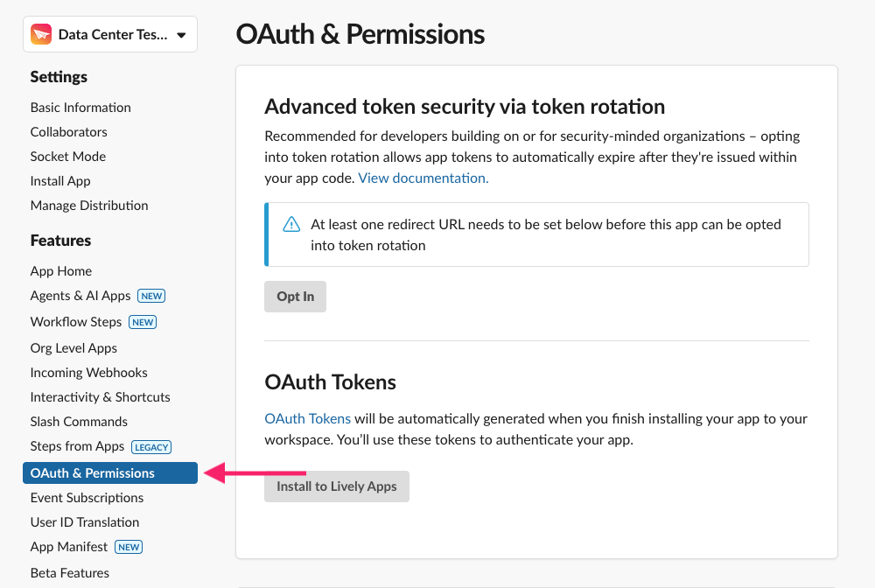Image resolution: width=875 pixels, height=588 pixels.
Task: Open the User ID Translation page
Action: [84, 521]
